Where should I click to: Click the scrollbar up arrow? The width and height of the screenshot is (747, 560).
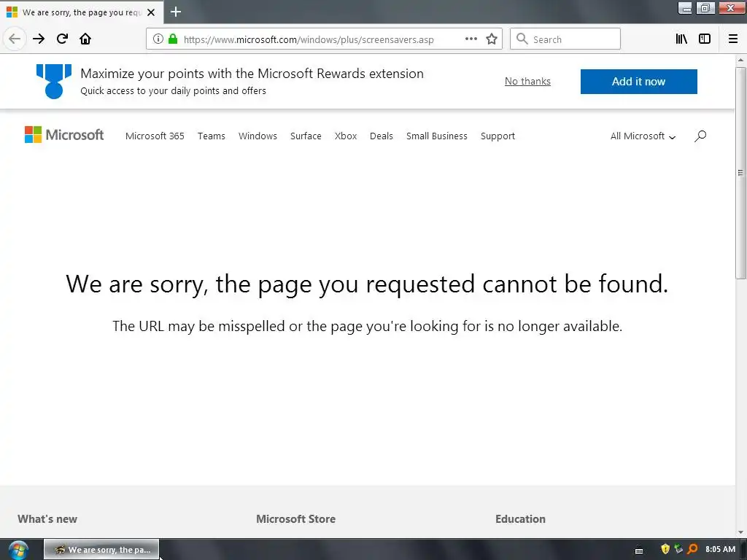pyautogui.click(x=740, y=60)
